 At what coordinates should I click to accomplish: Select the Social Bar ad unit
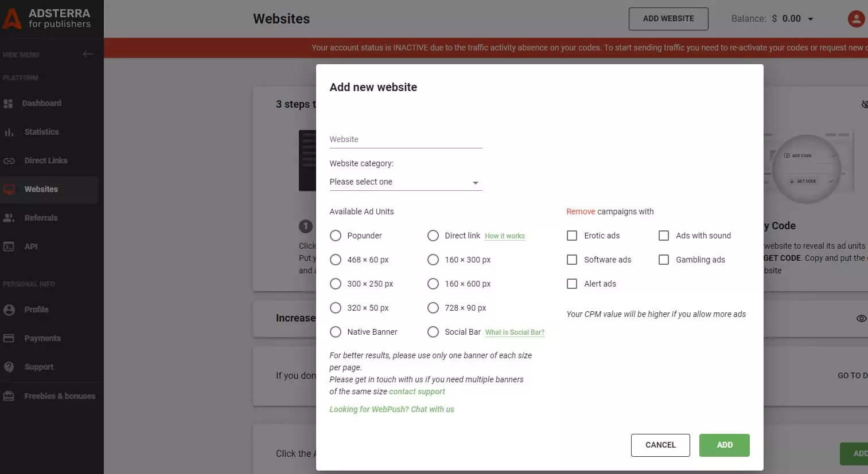pyautogui.click(x=433, y=332)
